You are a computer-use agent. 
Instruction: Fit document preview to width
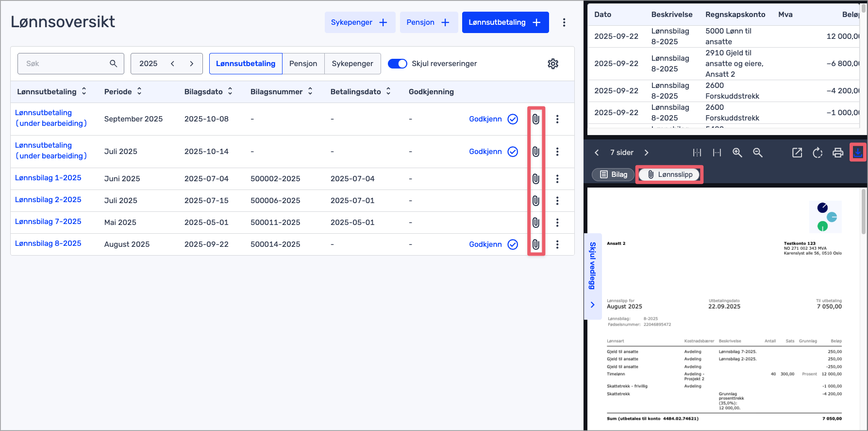717,153
